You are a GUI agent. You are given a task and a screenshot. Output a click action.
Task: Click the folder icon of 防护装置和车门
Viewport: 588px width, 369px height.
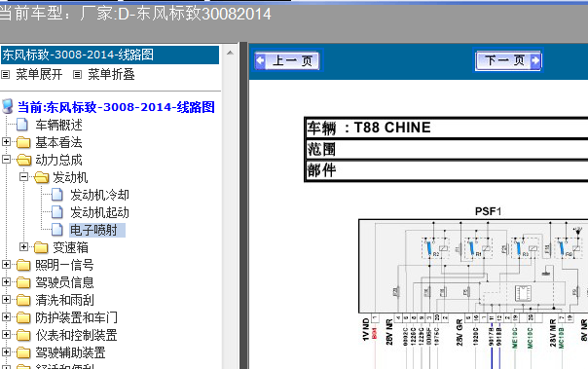tap(23, 317)
